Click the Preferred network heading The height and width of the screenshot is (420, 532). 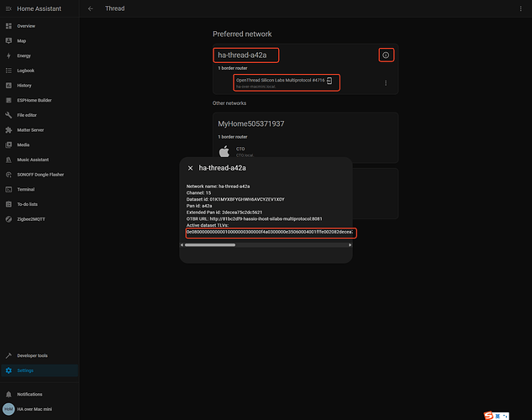point(242,34)
